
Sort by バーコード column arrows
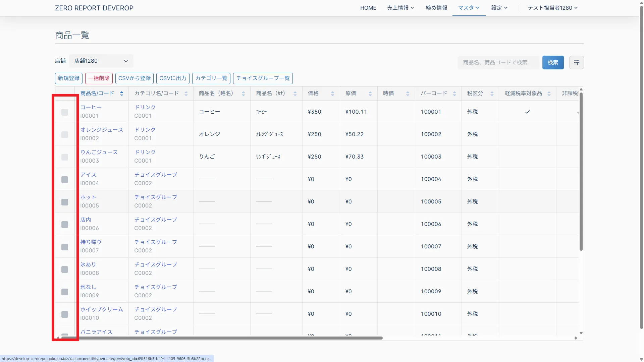coord(454,94)
